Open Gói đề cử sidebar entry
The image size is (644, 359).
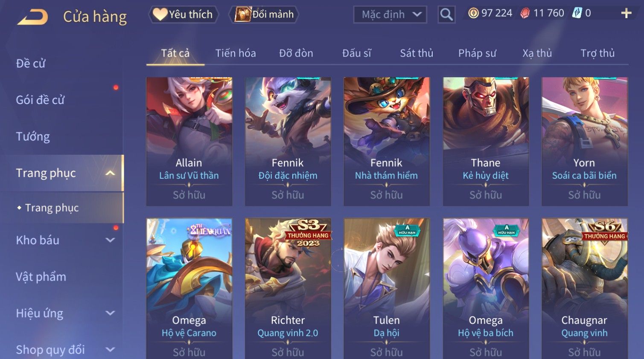[40, 100]
